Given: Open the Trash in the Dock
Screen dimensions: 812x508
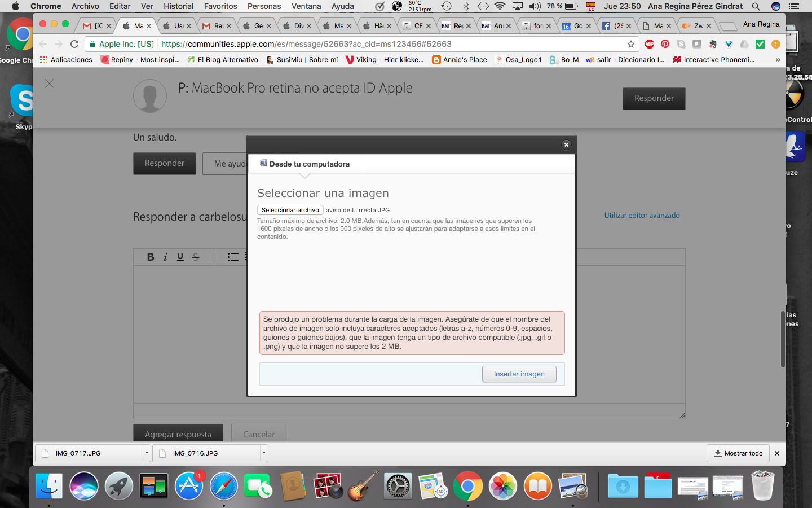Looking at the screenshot, I should 763,485.
